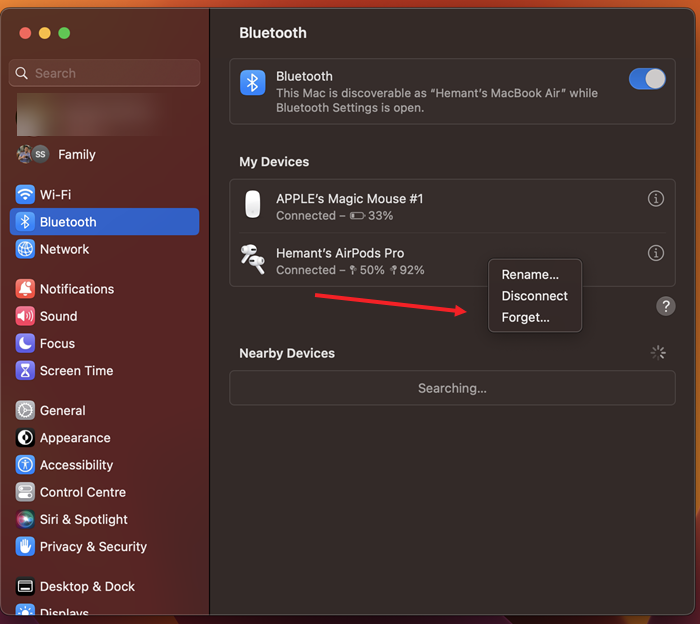This screenshot has width=700, height=624.
Task: Click the Focus moon icon
Action: (25, 343)
